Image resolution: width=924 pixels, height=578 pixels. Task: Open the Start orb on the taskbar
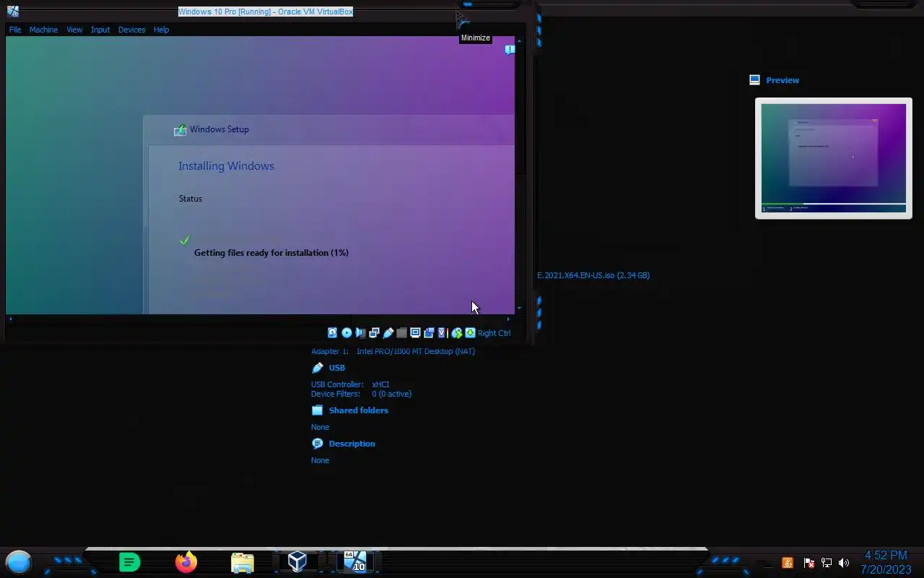point(19,561)
